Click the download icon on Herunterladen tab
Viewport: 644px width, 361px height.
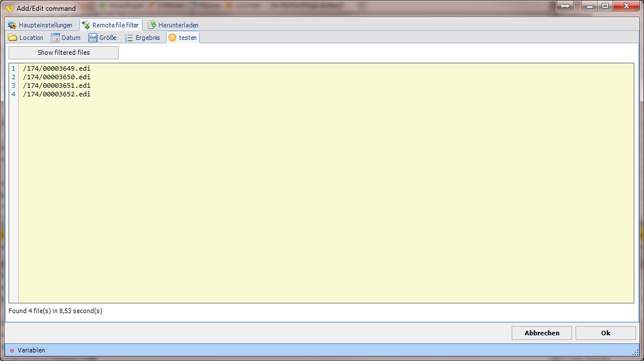point(152,25)
